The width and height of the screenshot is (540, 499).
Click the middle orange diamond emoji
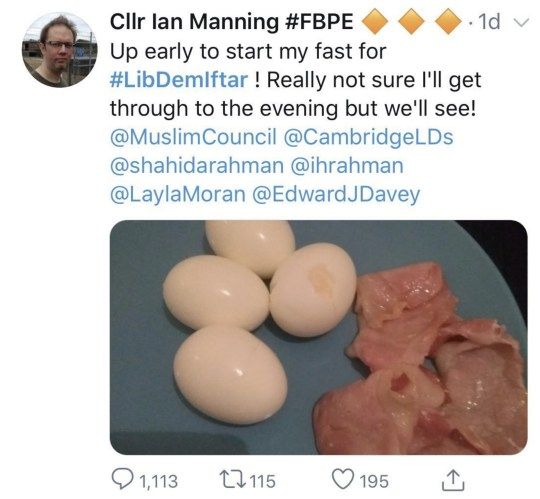pos(412,22)
